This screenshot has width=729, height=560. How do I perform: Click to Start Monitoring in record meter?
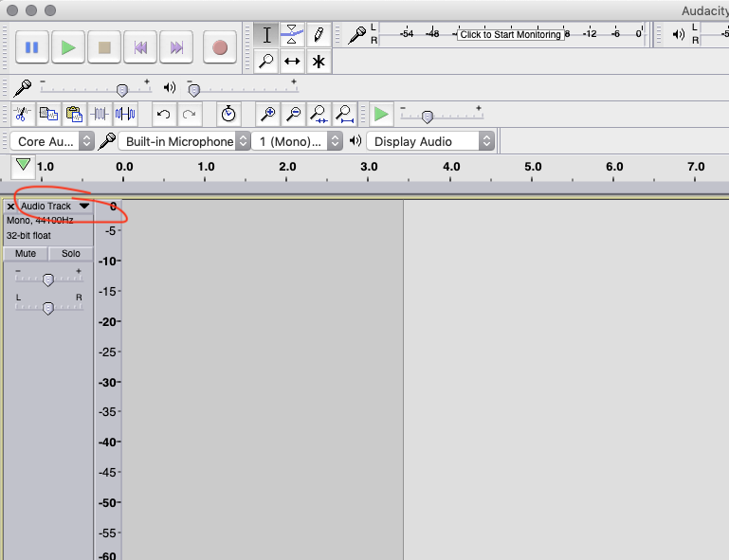(510, 34)
